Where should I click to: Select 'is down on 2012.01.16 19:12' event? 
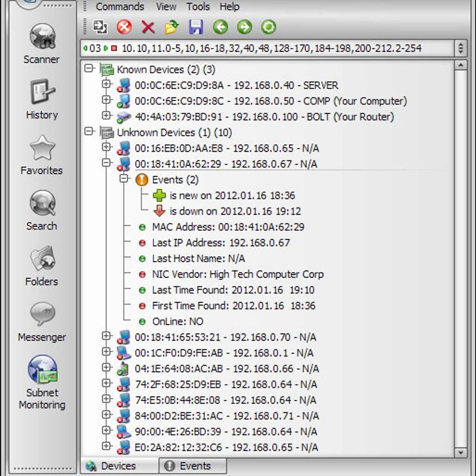click(235, 211)
